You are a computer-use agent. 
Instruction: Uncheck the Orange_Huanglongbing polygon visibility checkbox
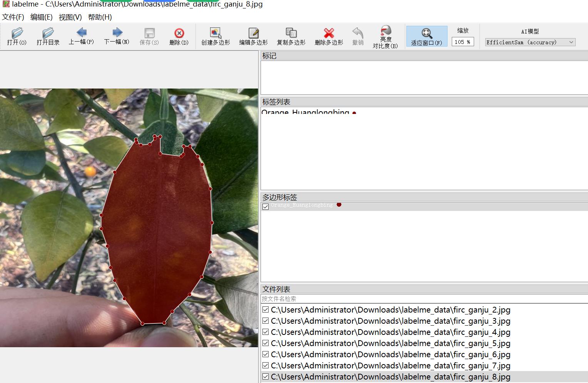(266, 207)
